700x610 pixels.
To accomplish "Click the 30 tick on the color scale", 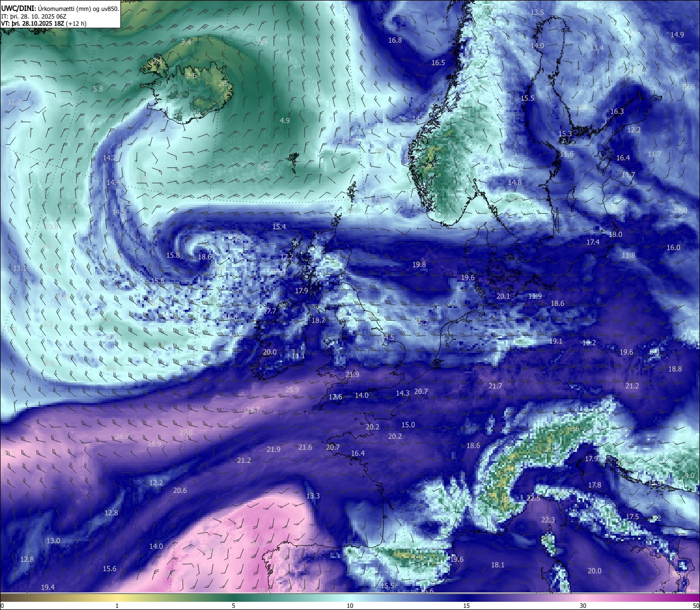I will point(583,606).
